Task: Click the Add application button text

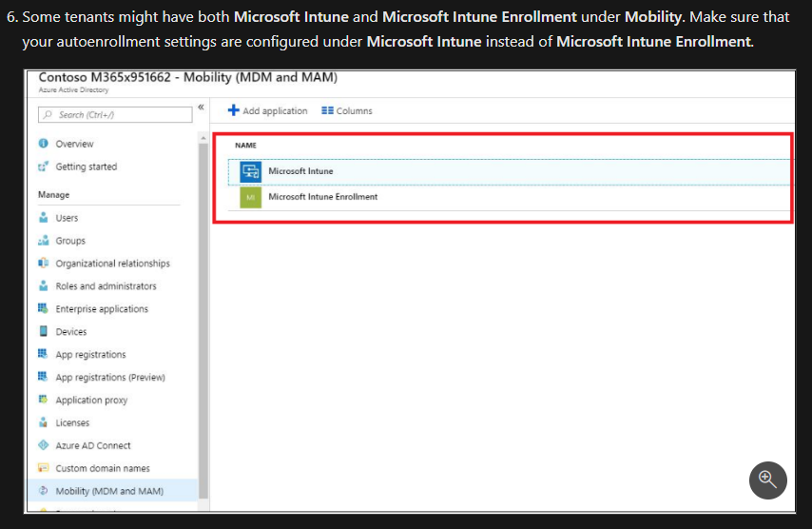Action: coord(275,111)
